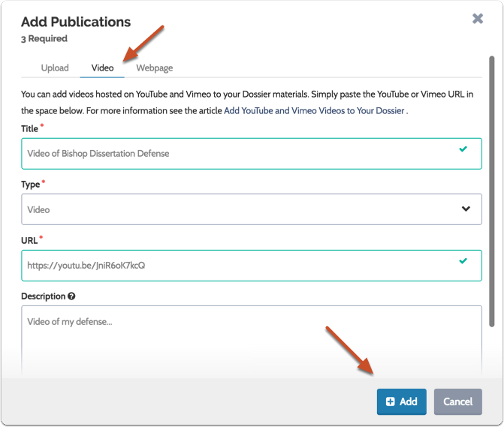Click the 'Add Publications' heading
The height and width of the screenshot is (427, 504).
click(x=76, y=22)
